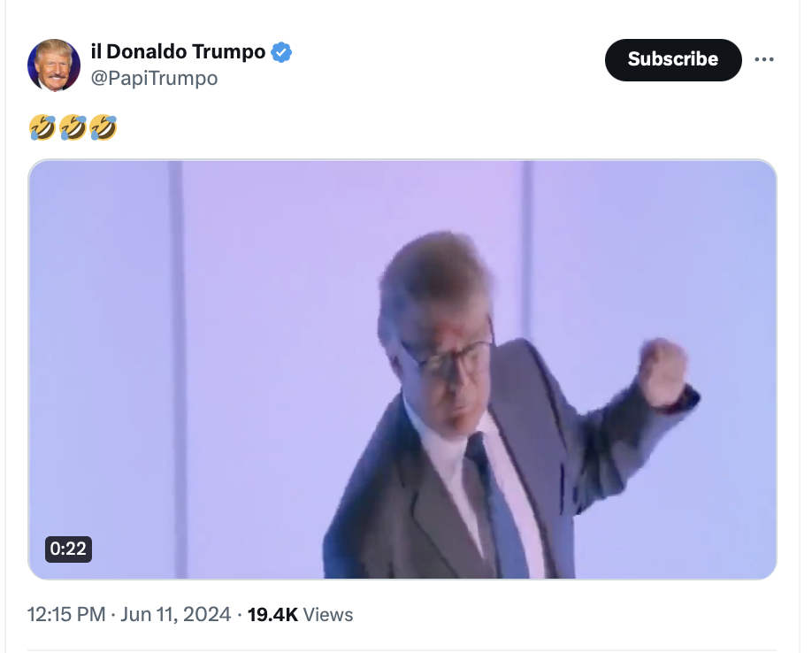The image size is (812, 653).
Task: Click the first laughing emoji
Action: pyautogui.click(x=42, y=128)
